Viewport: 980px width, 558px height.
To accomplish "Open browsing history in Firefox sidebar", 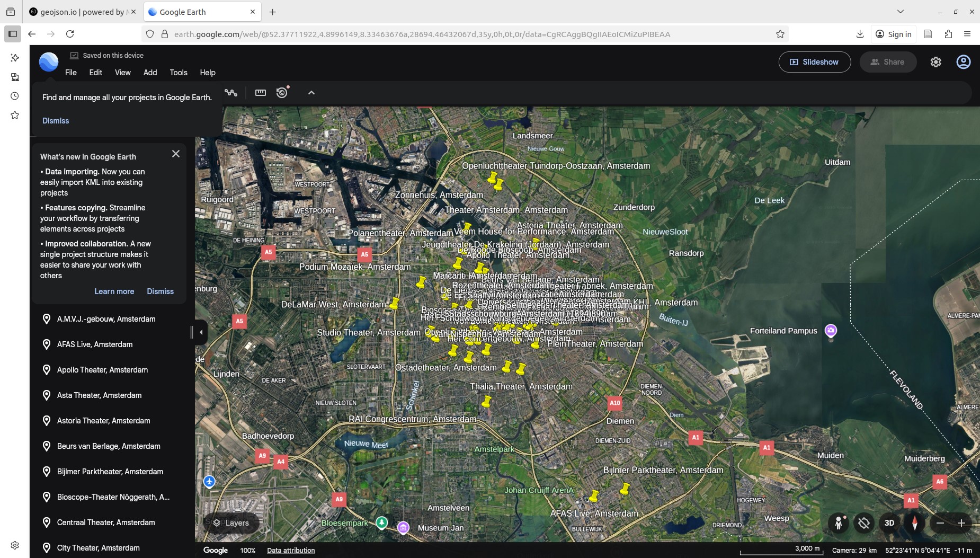I will coord(15,96).
